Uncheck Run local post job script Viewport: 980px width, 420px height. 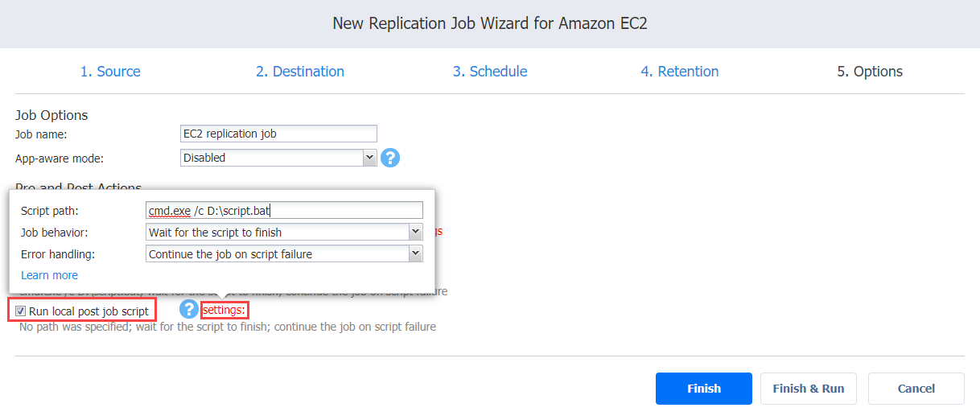[21, 311]
